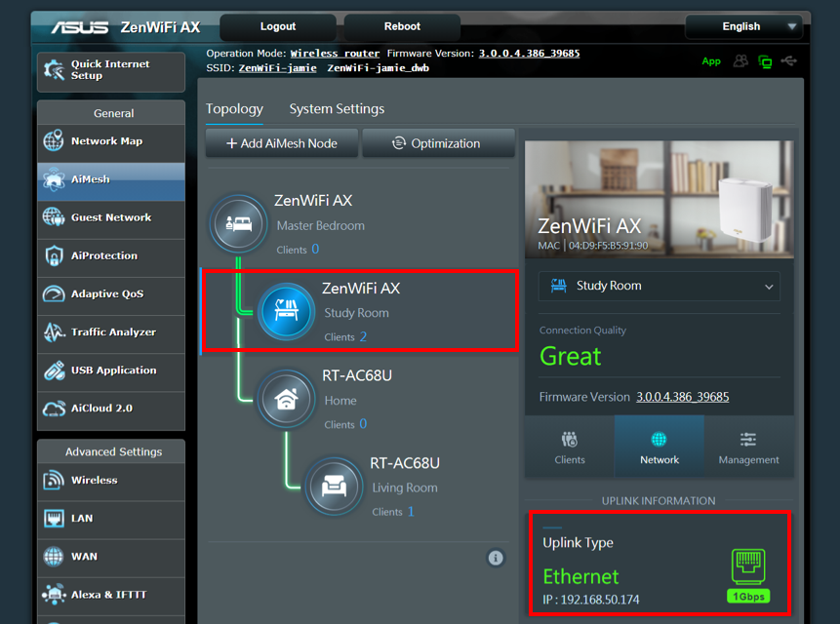
Task: Click the General section header
Action: click(113, 113)
